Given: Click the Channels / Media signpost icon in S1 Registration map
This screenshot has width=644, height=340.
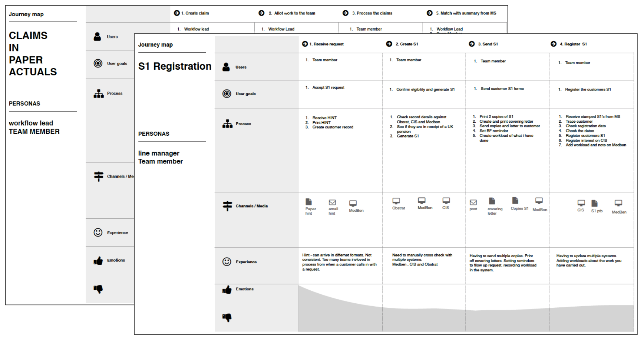Looking at the screenshot, I should [x=227, y=206].
